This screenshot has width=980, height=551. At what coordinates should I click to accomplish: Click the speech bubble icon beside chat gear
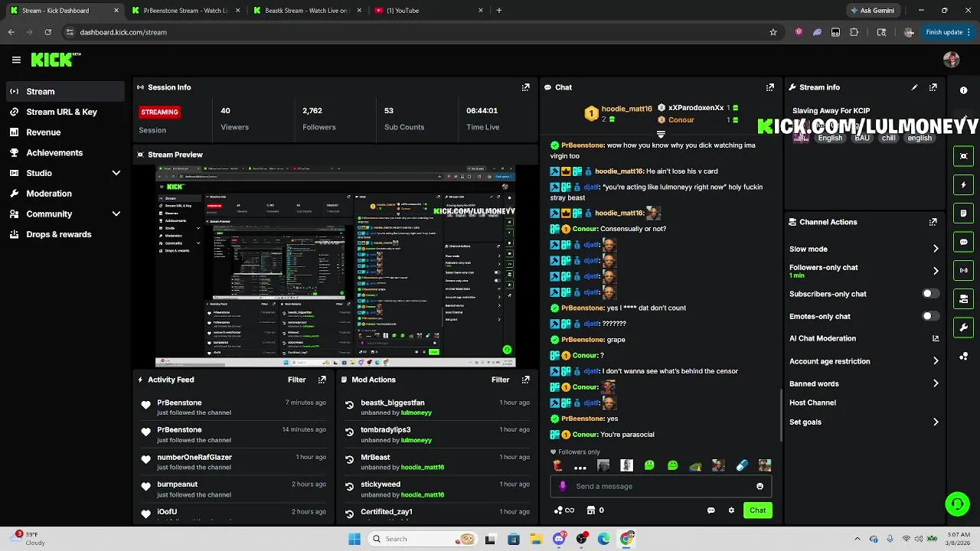710,510
